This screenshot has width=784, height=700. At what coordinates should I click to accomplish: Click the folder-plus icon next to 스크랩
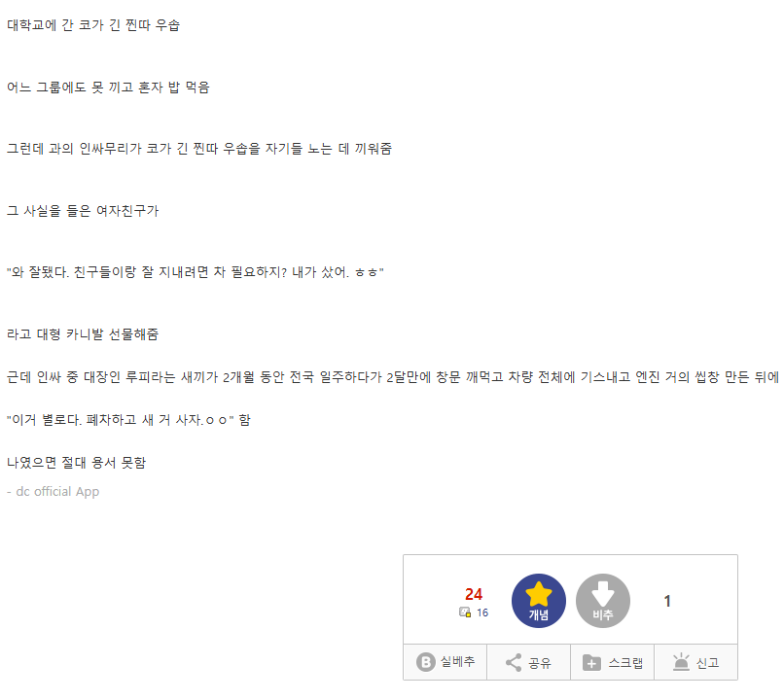591,663
